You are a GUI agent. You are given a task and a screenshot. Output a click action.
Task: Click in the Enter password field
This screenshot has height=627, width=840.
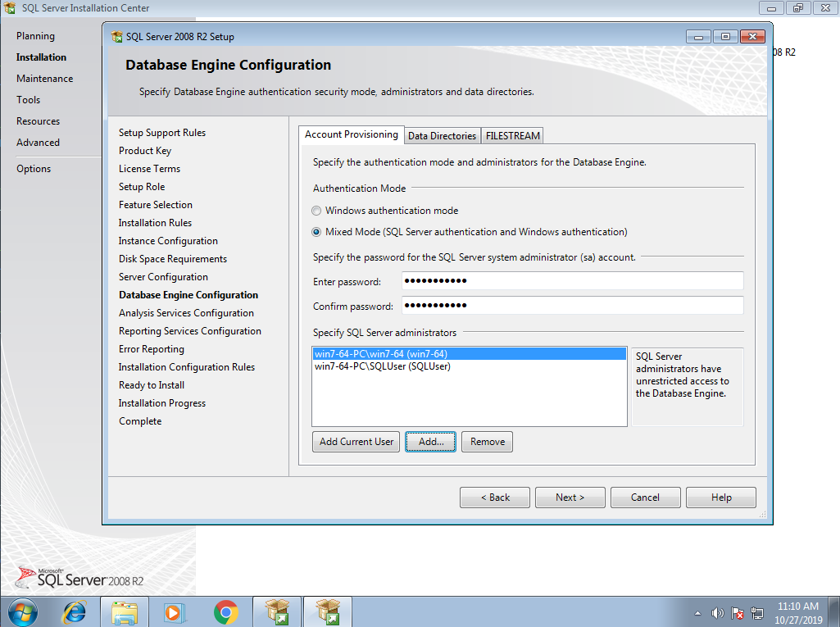click(x=572, y=282)
